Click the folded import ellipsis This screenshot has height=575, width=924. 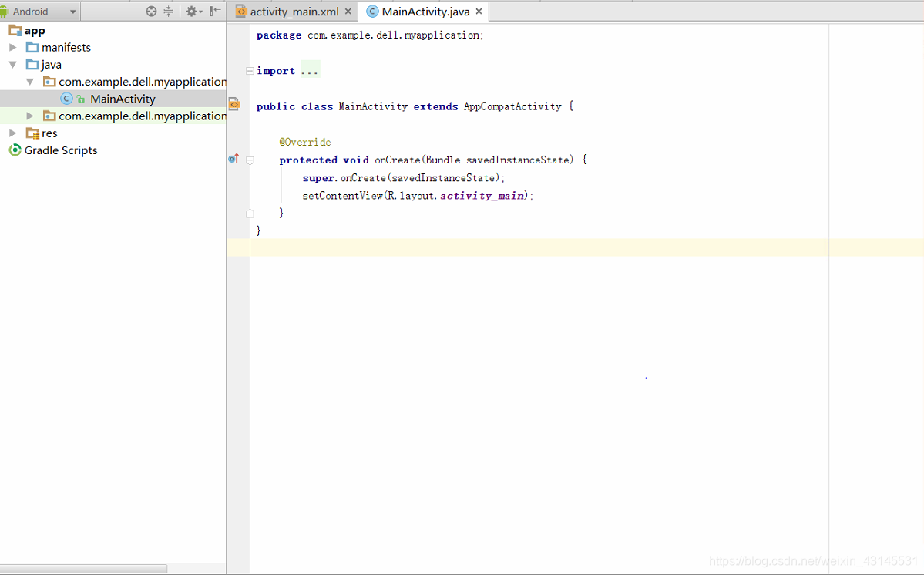(x=310, y=71)
